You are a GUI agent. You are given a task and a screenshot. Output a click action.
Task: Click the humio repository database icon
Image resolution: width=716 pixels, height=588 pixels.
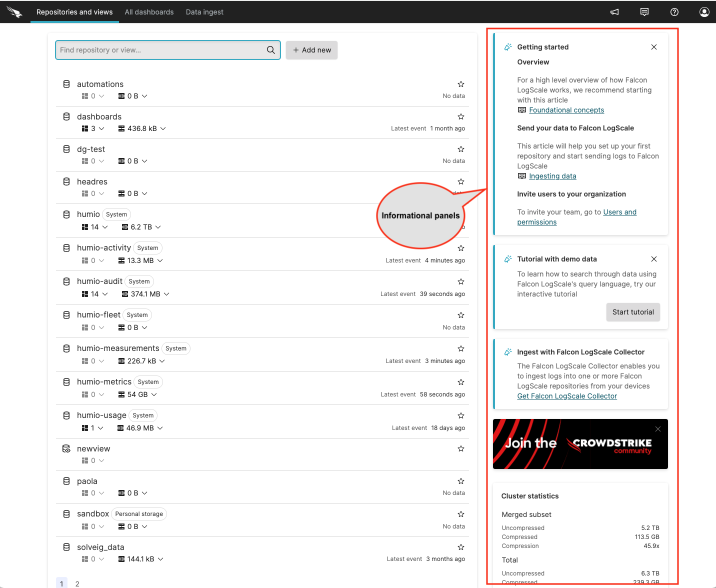point(66,214)
